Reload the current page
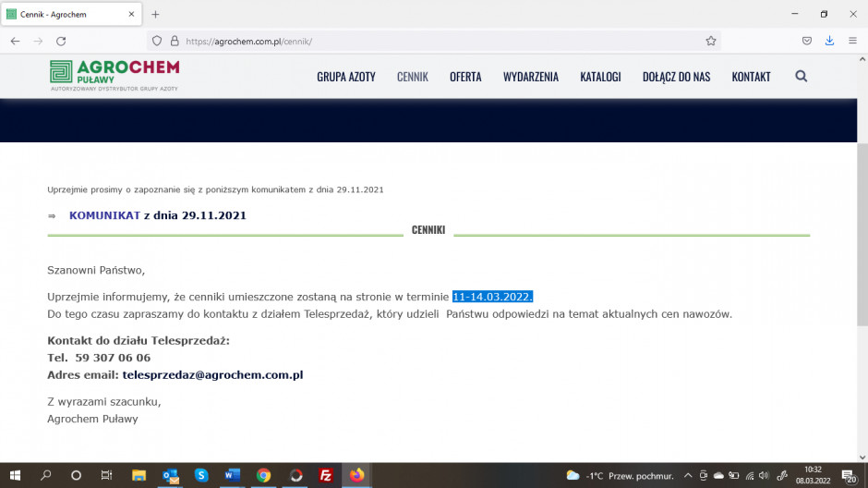The image size is (868, 488). coord(61,41)
